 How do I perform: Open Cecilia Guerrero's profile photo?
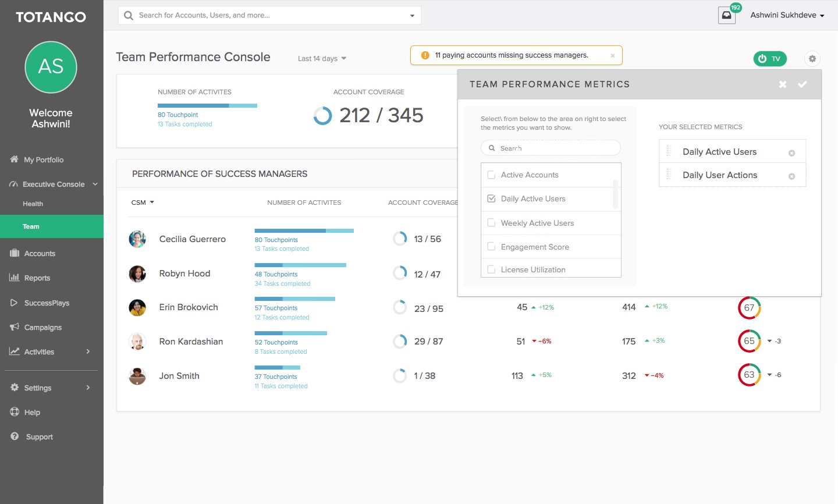coord(137,239)
